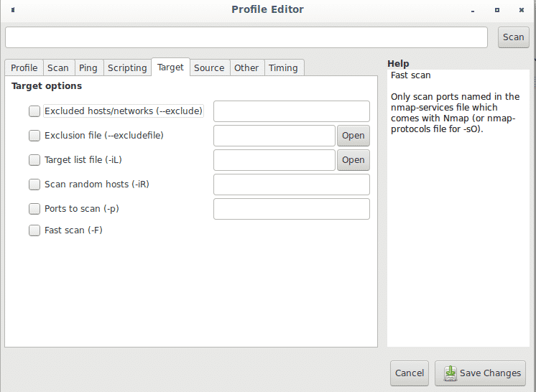Screen dimensions: 536x392
Task: Enable Scan random hosts (-iR)
Action: [x=34, y=185]
